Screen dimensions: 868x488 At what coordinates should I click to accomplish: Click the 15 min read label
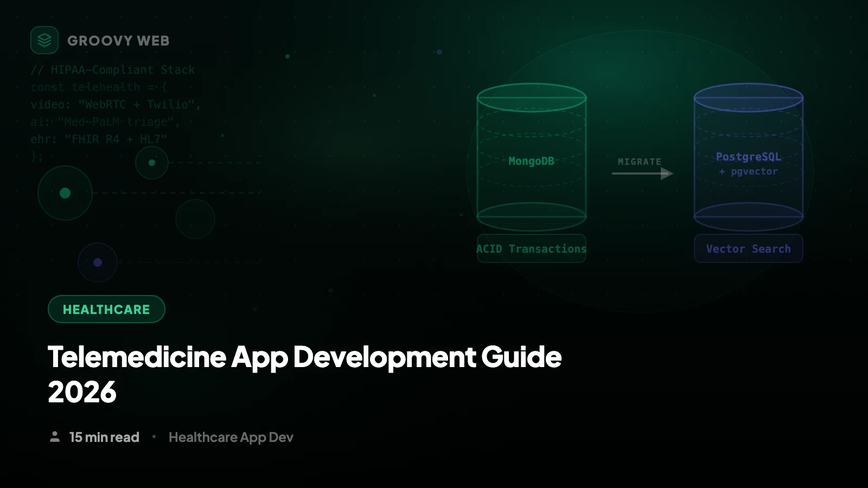104,437
